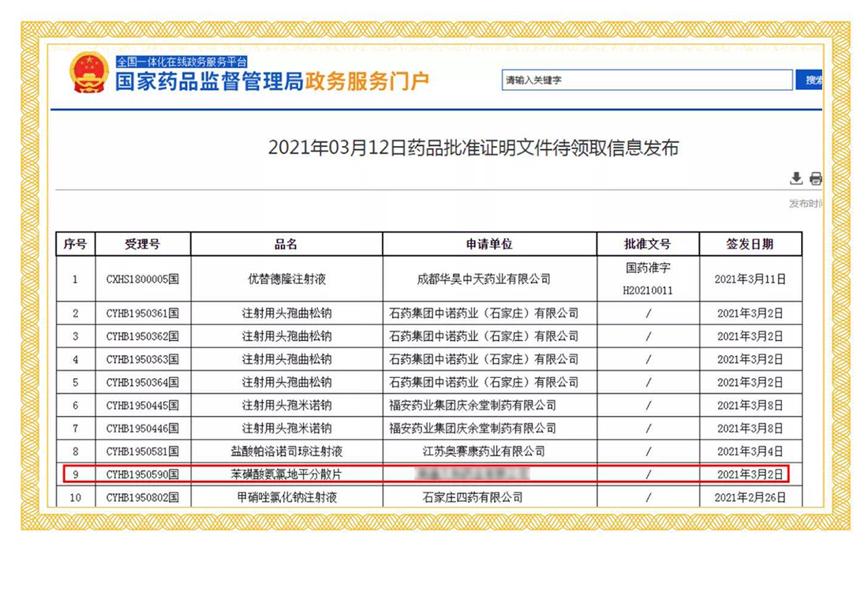
Task: Select the 序号 column header
Action: pyautogui.click(x=75, y=244)
